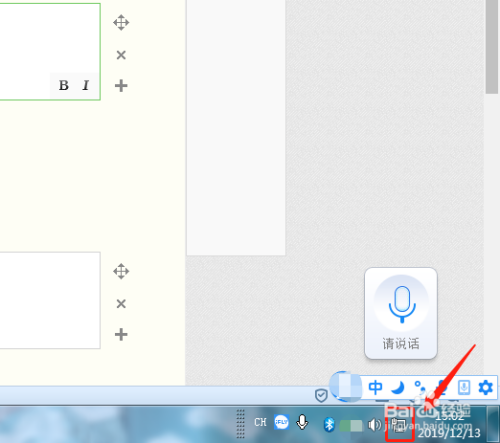
Task: Click the moon icon on the input method bar
Action: (x=397, y=387)
